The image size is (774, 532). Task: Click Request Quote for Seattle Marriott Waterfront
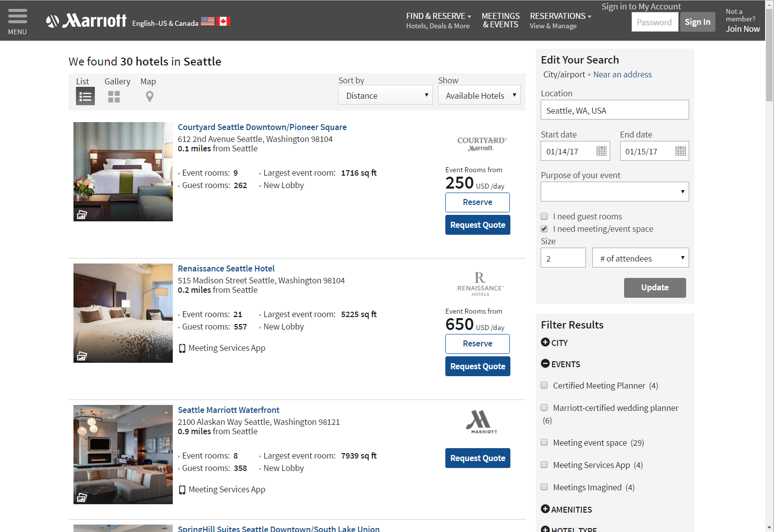478,458
